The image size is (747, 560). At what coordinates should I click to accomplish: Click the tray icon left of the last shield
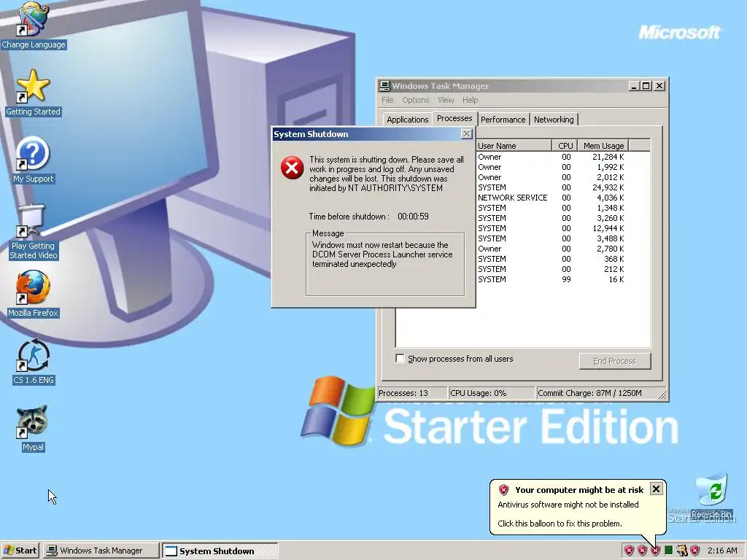click(682, 551)
